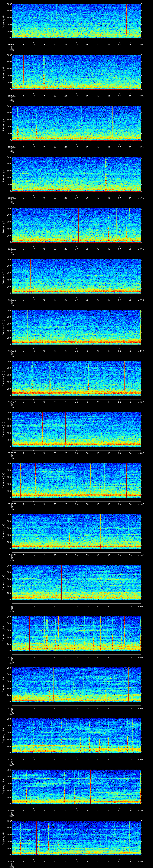Image resolution: width=153 pixels, height=868 pixels.
Task: Open the spectrogram panel starting at 23:33:00
Action: click(x=76, y=123)
